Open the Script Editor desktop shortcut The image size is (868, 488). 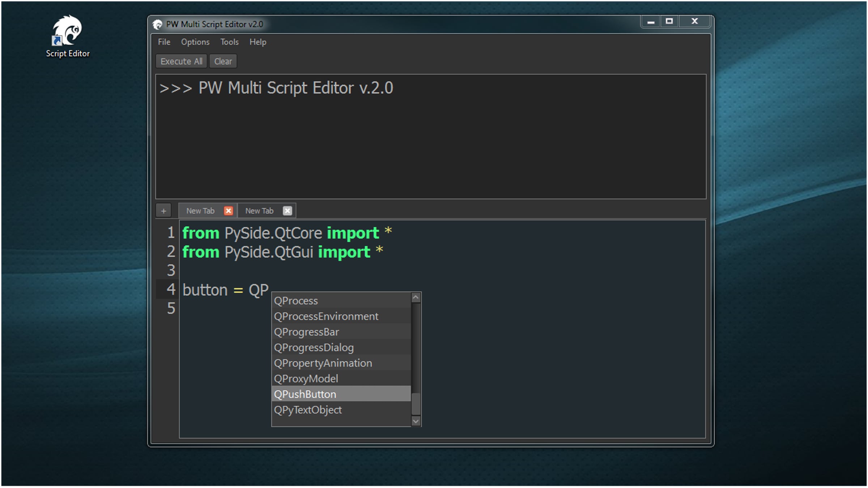point(67,36)
